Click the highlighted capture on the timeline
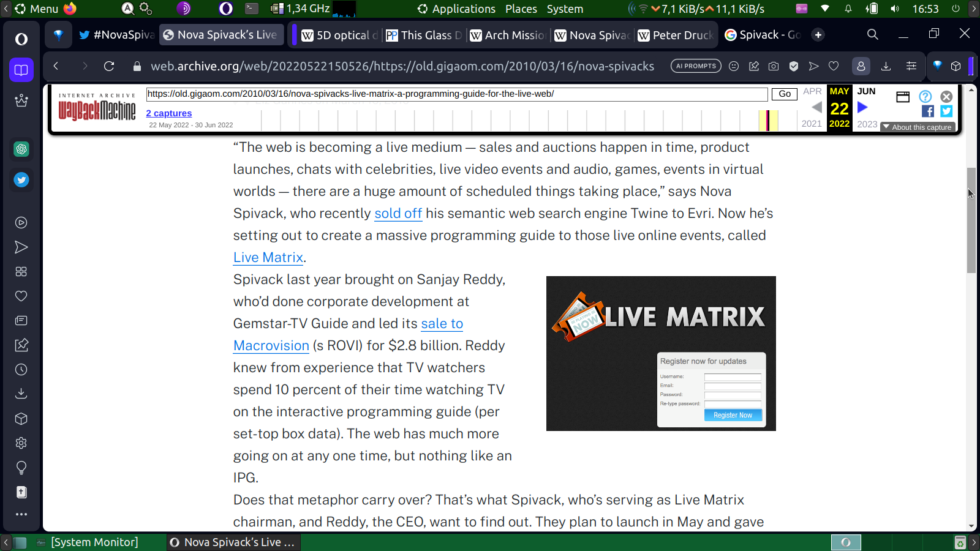This screenshot has height=551, width=980. click(768, 120)
